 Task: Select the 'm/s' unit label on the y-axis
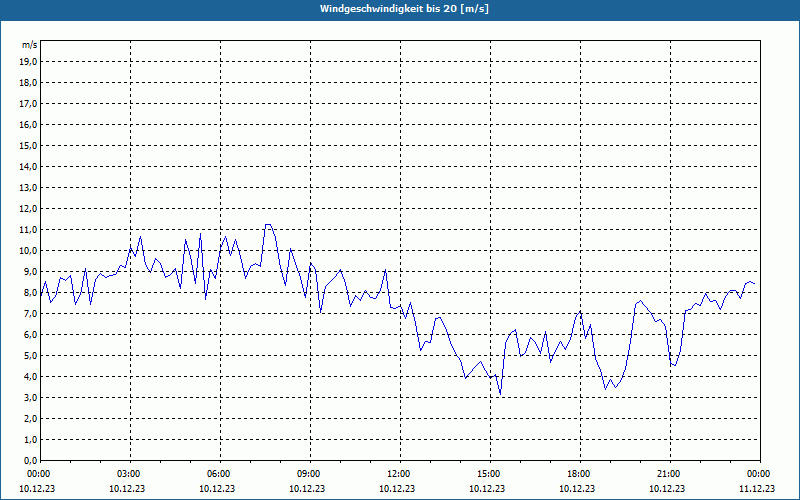click(30, 45)
